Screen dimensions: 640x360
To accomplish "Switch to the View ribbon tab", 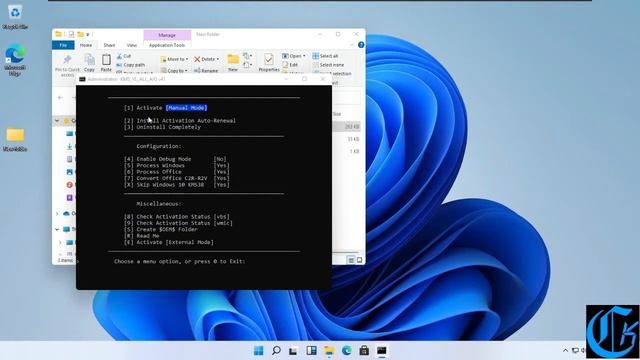I will coord(132,45).
